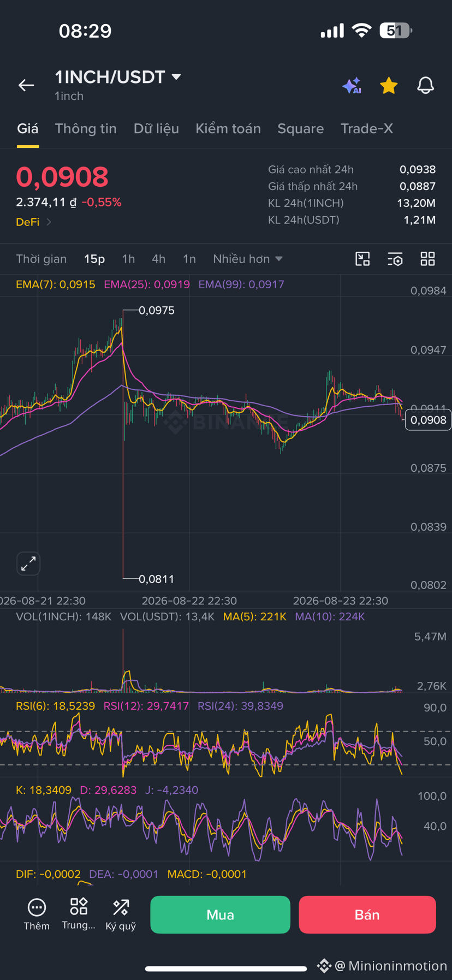Open the grid layout icon
Viewport: 452px width, 980px height.
tap(428, 259)
